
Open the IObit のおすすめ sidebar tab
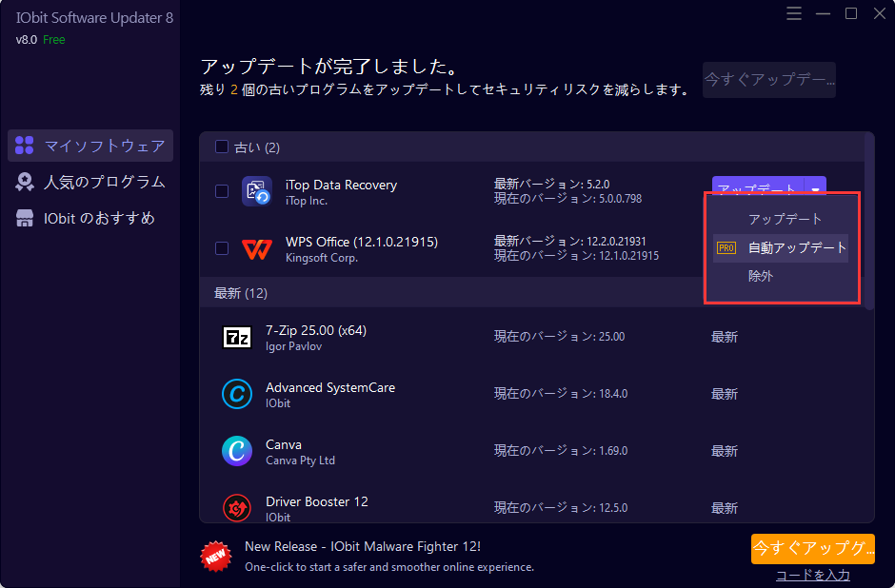coord(90,219)
